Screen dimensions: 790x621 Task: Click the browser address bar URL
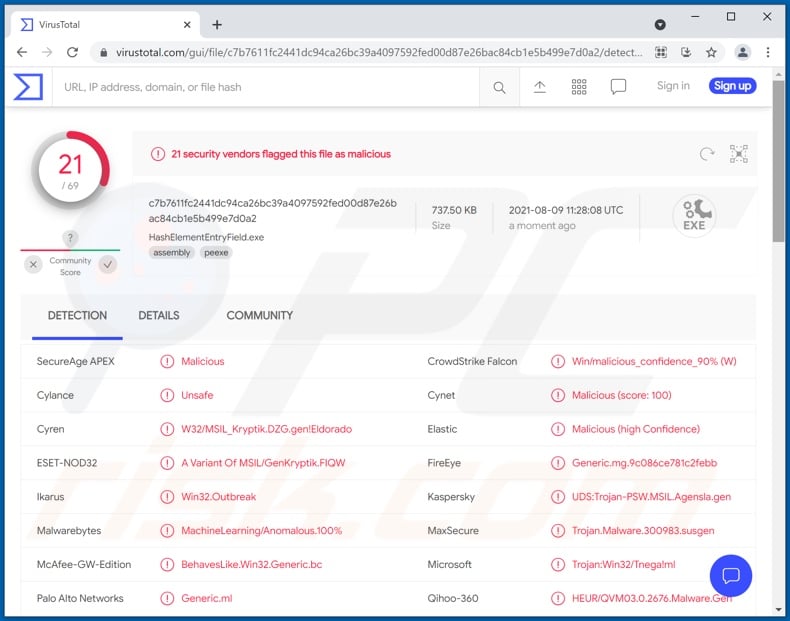click(379, 52)
